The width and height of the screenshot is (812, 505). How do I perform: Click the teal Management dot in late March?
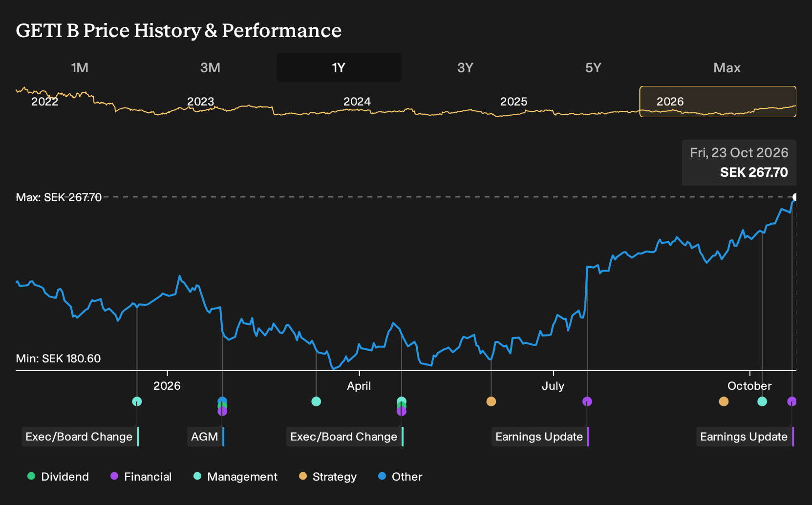pos(316,401)
